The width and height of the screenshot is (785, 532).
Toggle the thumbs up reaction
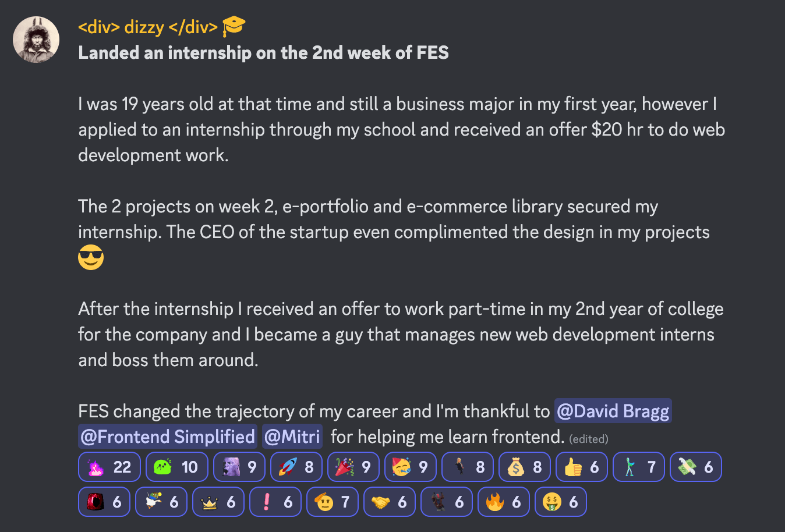[581, 467]
